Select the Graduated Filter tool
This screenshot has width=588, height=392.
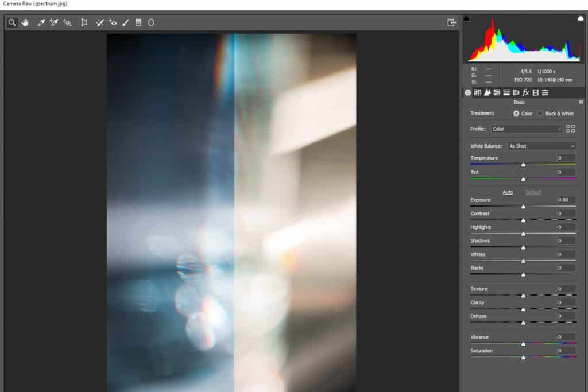tap(138, 22)
